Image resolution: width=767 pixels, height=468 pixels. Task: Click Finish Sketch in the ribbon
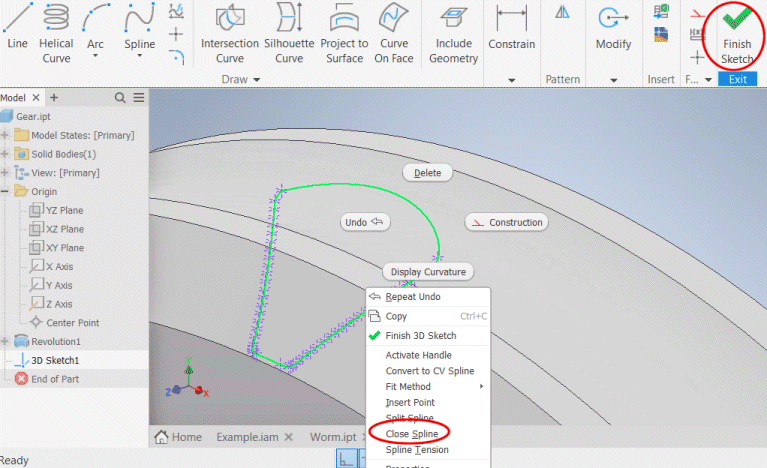737,34
